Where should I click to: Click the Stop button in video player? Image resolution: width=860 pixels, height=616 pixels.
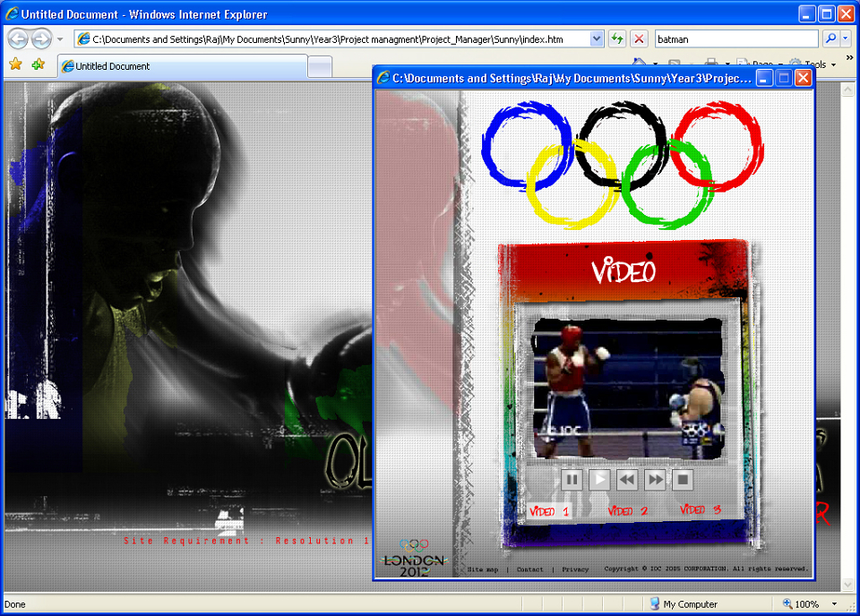683,480
